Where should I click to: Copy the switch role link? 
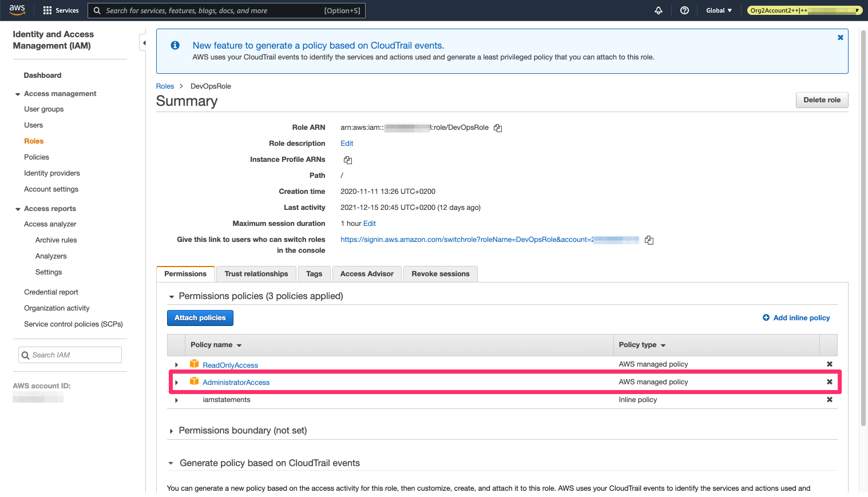(x=649, y=240)
